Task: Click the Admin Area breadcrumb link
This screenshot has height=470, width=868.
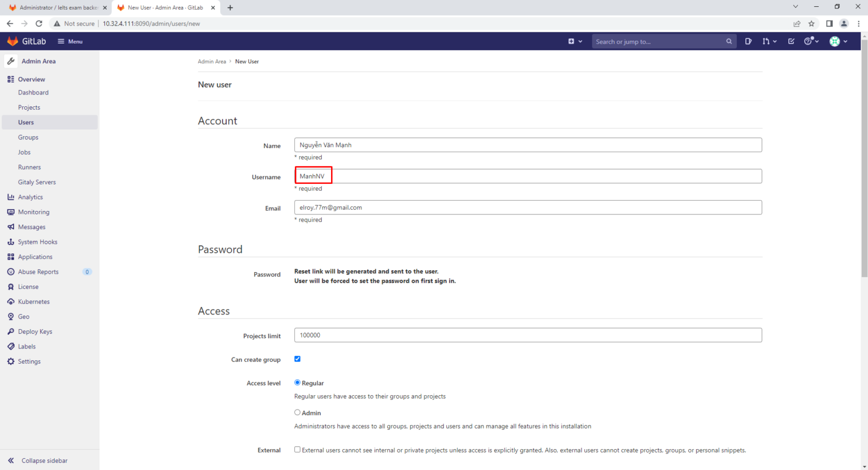Action: [x=211, y=62]
